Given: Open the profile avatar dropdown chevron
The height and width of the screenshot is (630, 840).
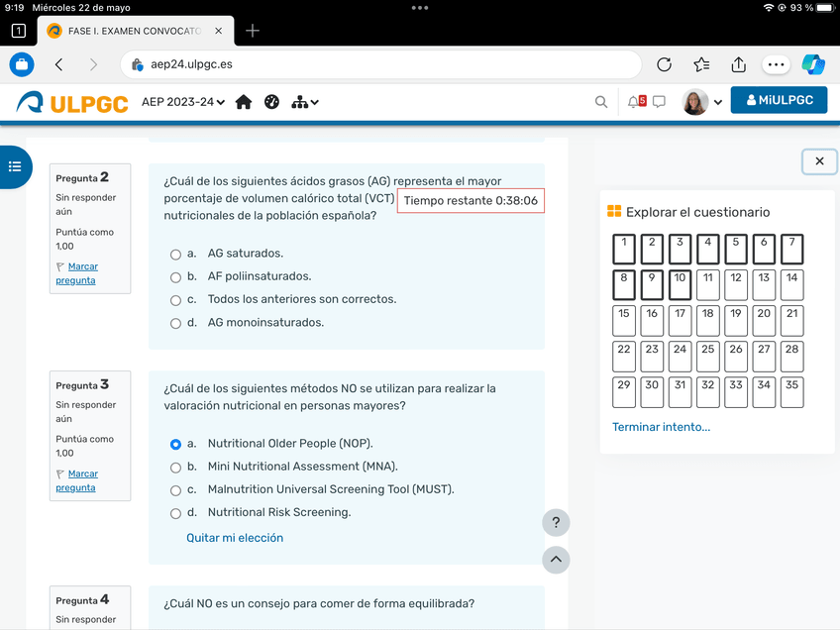Looking at the screenshot, I should 717,100.
